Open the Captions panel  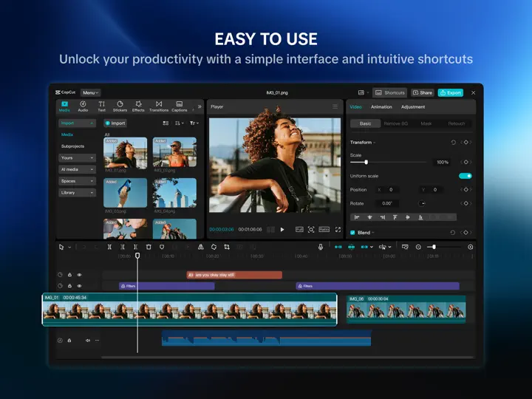(x=179, y=106)
